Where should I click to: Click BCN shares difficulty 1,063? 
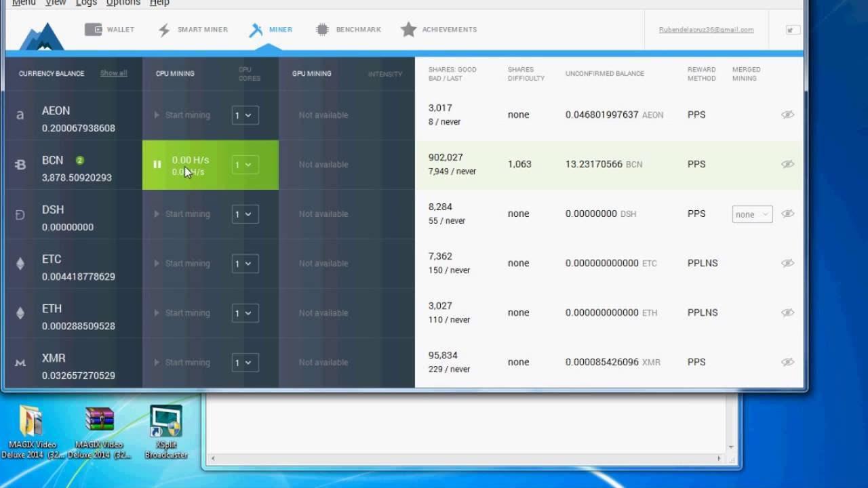[x=519, y=164]
